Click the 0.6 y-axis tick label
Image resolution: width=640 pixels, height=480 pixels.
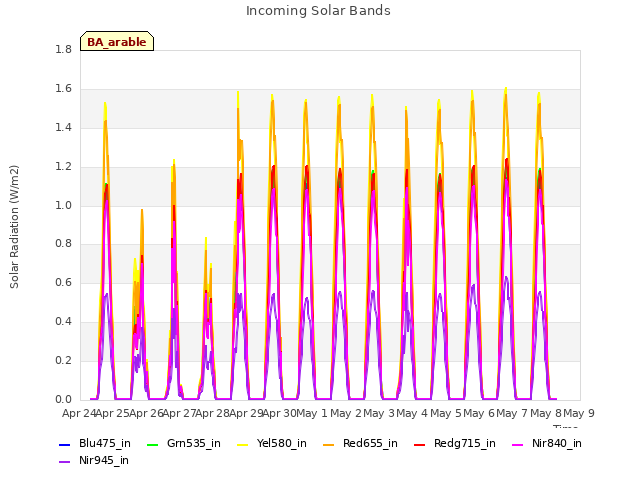tap(63, 282)
